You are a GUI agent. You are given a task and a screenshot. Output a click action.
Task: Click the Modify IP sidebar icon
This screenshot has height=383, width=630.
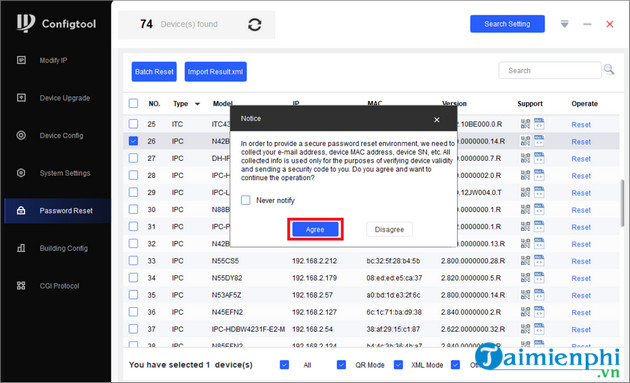pyautogui.click(x=21, y=60)
